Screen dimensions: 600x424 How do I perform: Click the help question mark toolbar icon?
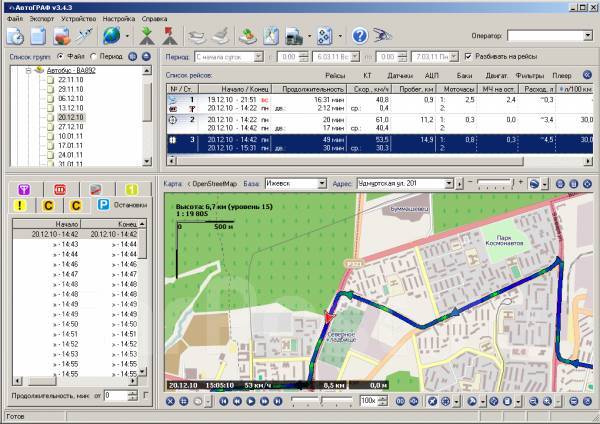point(364,36)
